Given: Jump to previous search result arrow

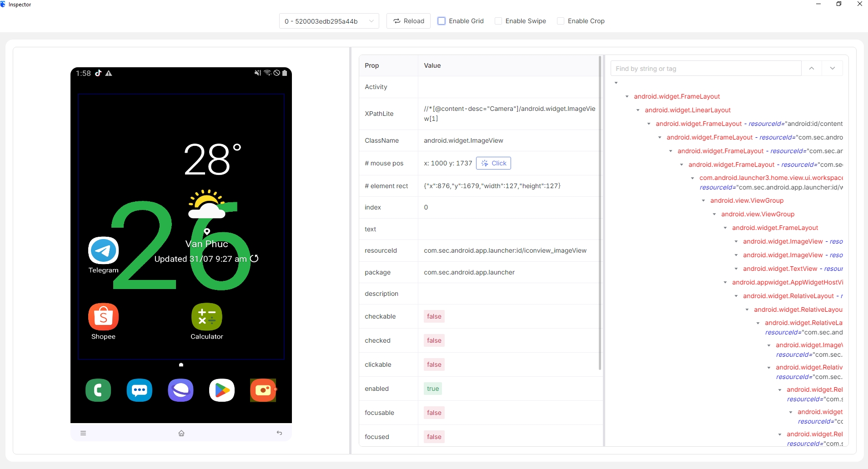Looking at the screenshot, I should point(812,68).
